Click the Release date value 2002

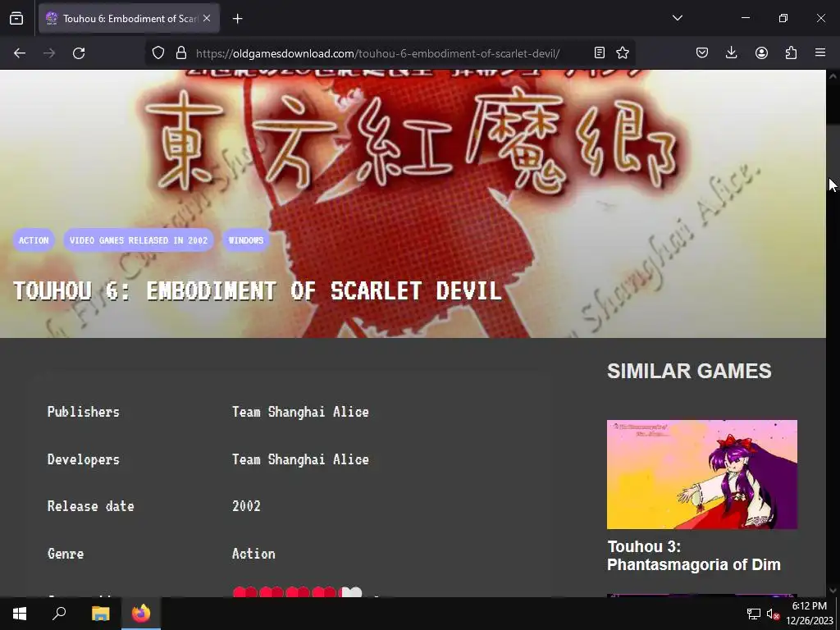[246, 506]
